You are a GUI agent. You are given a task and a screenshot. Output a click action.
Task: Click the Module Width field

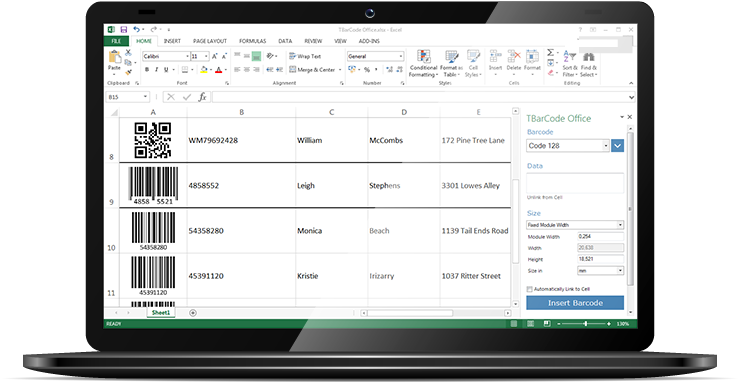click(600, 236)
